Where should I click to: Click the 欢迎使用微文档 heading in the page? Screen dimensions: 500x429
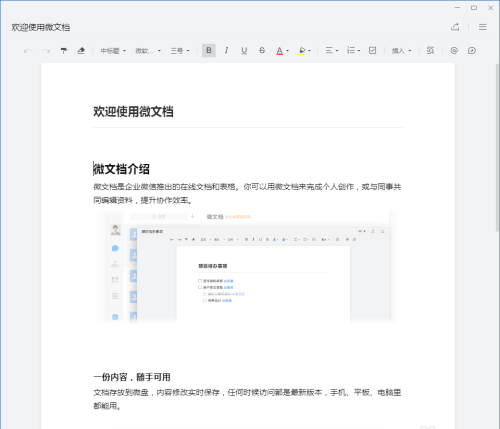(x=133, y=111)
